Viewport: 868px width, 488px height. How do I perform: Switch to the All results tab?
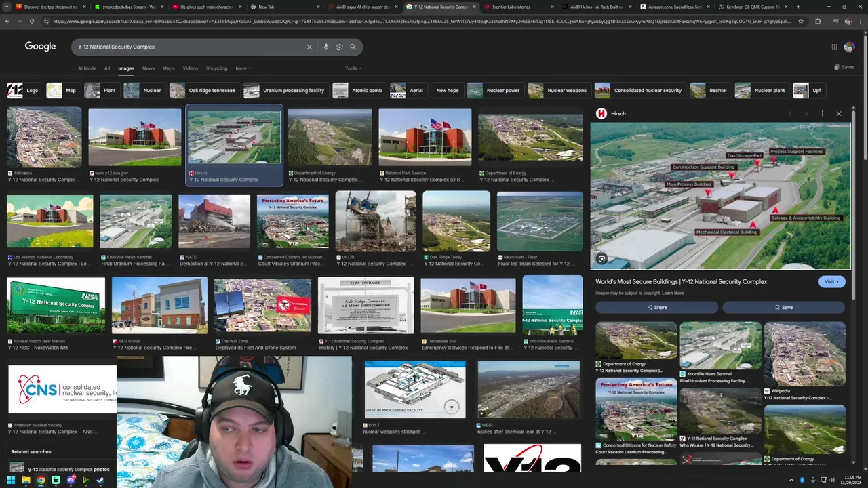coord(106,68)
